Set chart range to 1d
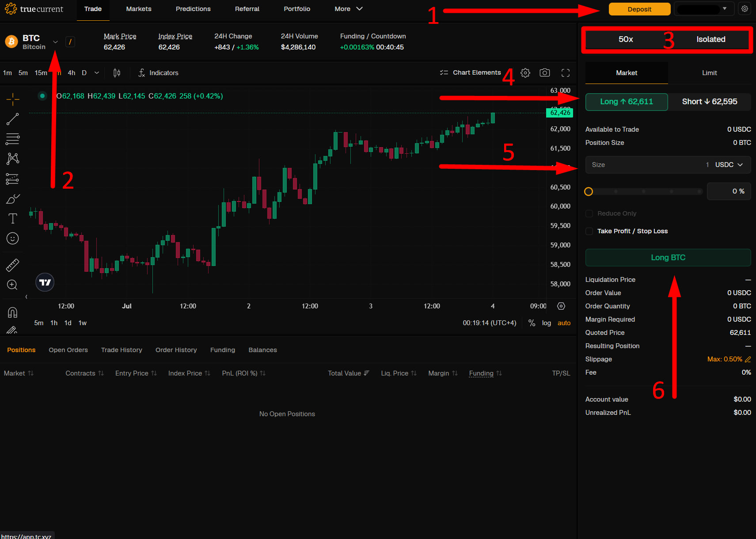This screenshot has height=539, width=756. (68, 323)
